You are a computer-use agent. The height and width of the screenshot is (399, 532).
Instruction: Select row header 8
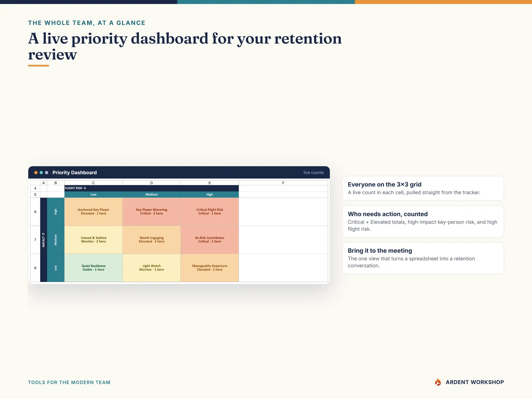pyautogui.click(x=35, y=268)
